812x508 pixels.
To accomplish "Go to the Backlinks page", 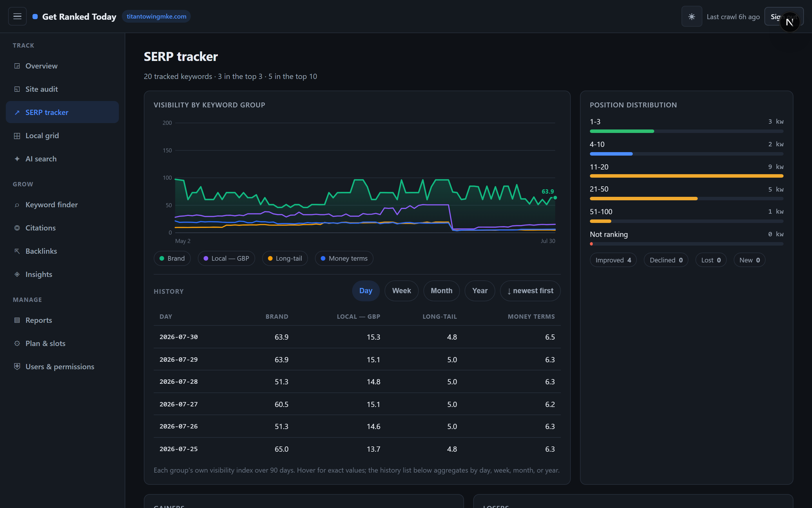I will (x=62, y=251).
